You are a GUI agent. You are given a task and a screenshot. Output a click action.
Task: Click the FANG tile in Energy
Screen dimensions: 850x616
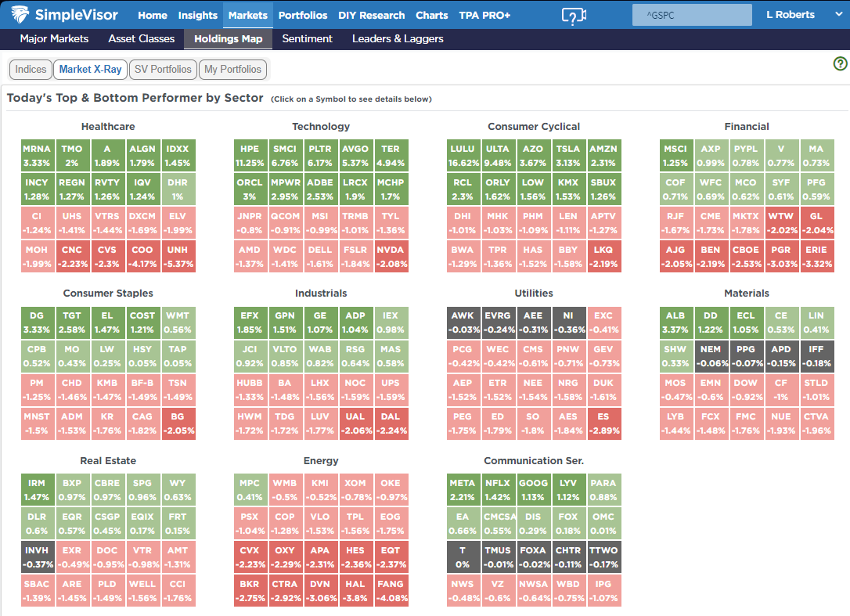(x=391, y=590)
